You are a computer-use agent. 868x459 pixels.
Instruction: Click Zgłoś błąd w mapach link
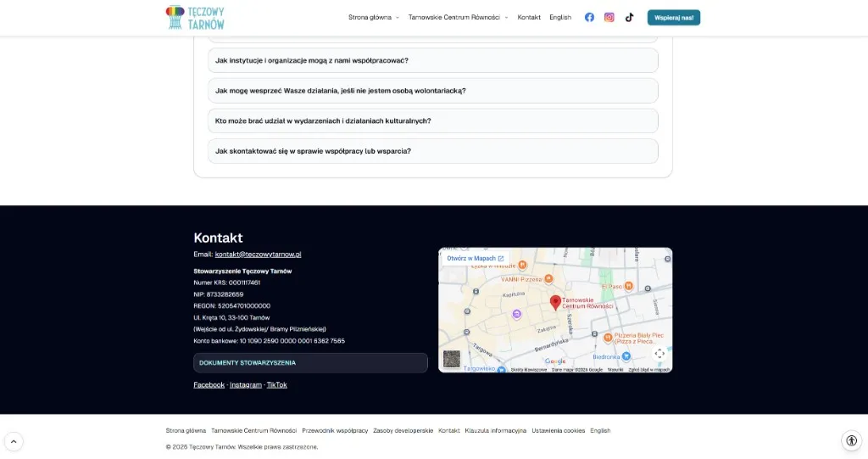648,370
